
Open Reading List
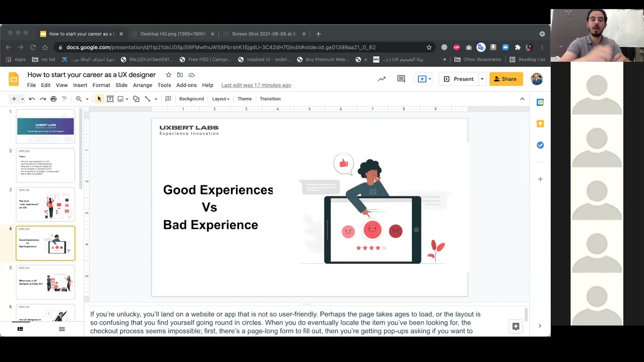click(x=527, y=59)
